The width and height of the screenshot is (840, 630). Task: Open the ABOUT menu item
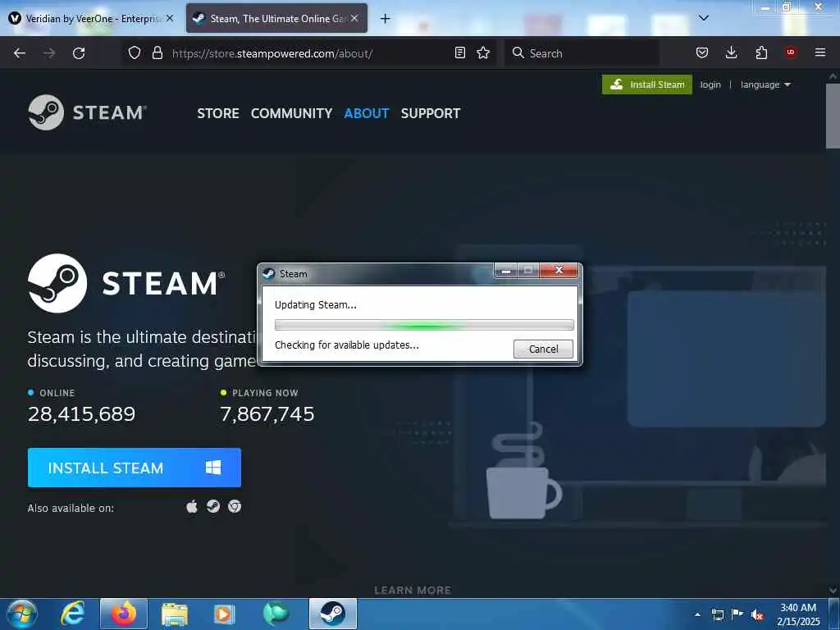367,113
